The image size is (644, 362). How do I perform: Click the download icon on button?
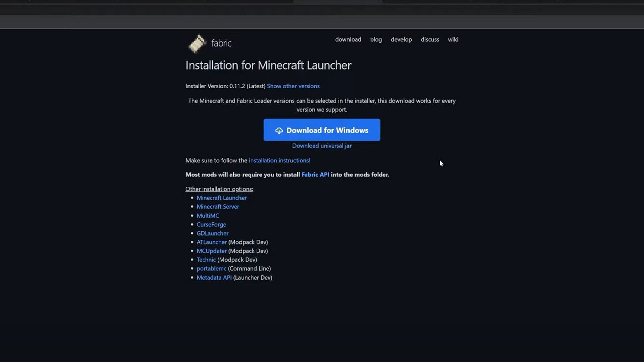pos(279,130)
